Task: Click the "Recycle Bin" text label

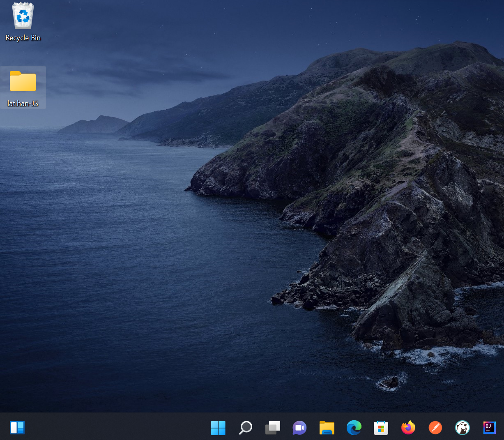Action: (23, 38)
